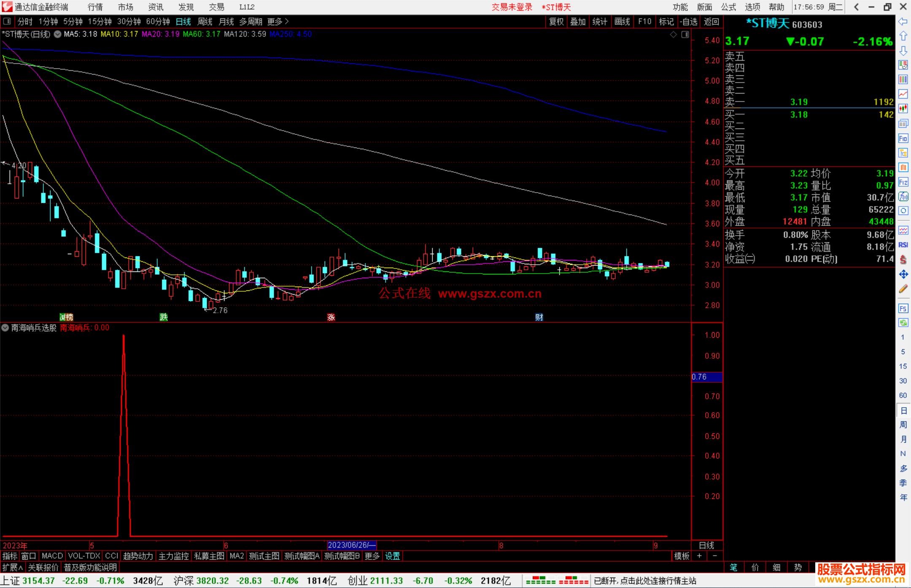Click the F10 icon in right sidebar
Image resolution: width=911 pixels, height=588 pixels.
point(903,138)
